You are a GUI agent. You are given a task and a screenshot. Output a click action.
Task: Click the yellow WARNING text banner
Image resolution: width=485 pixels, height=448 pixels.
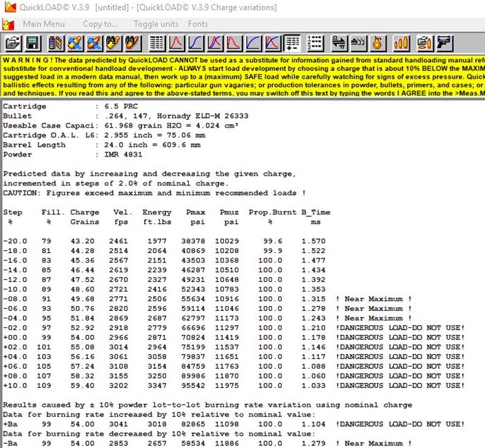pos(243,77)
